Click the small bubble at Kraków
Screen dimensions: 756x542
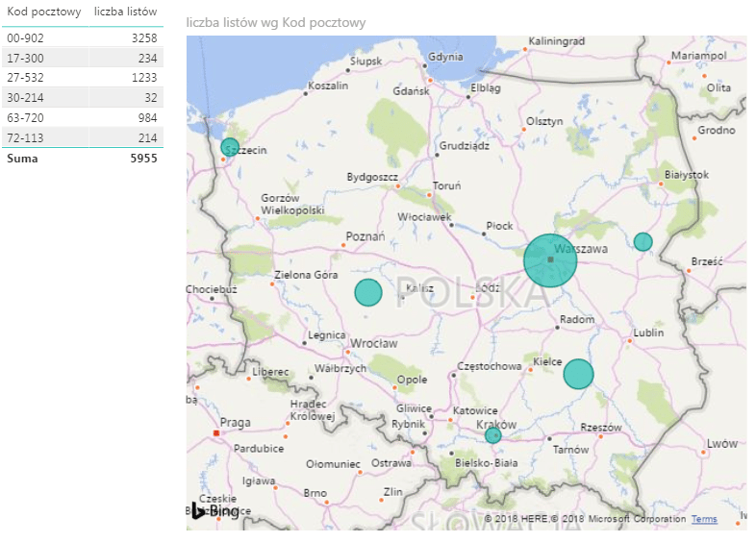click(x=493, y=435)
